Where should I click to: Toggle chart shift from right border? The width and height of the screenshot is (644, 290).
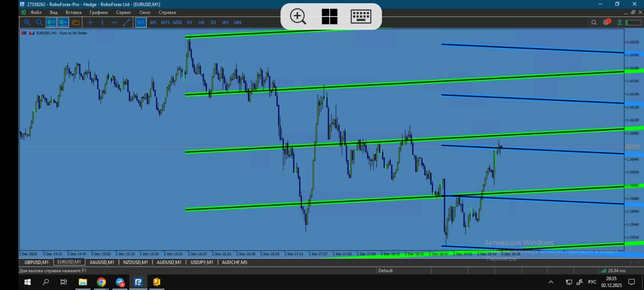point(63,23)
